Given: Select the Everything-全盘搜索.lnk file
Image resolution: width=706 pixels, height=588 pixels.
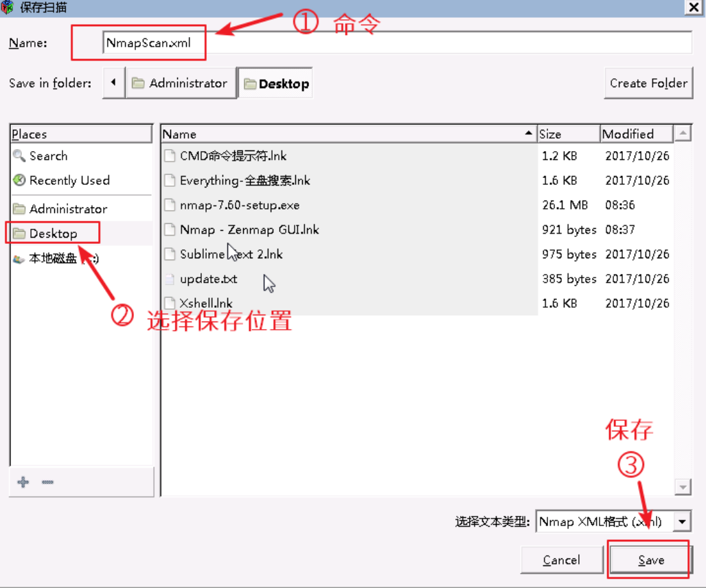Looking at the screenshot, I should [244, 181].
